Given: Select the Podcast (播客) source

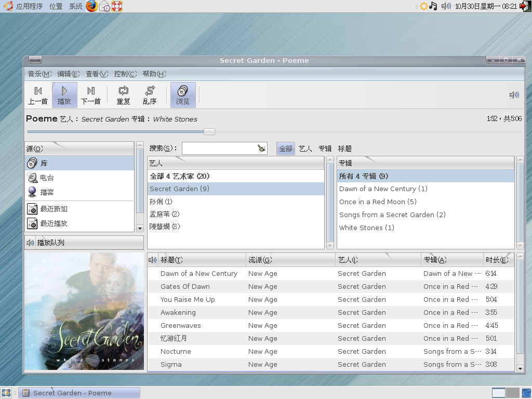Looking at the screenshot, I should coord(79,192).
